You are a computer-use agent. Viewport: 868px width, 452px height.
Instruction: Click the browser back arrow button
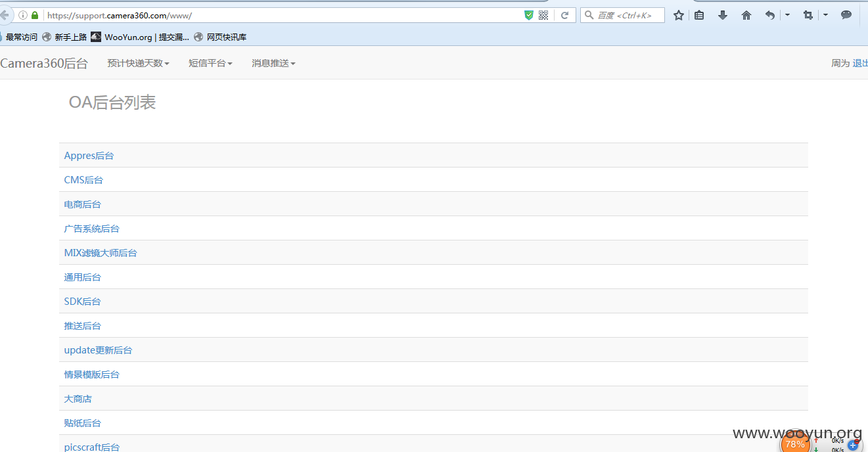pyautogui.click(x=5, y=15)
